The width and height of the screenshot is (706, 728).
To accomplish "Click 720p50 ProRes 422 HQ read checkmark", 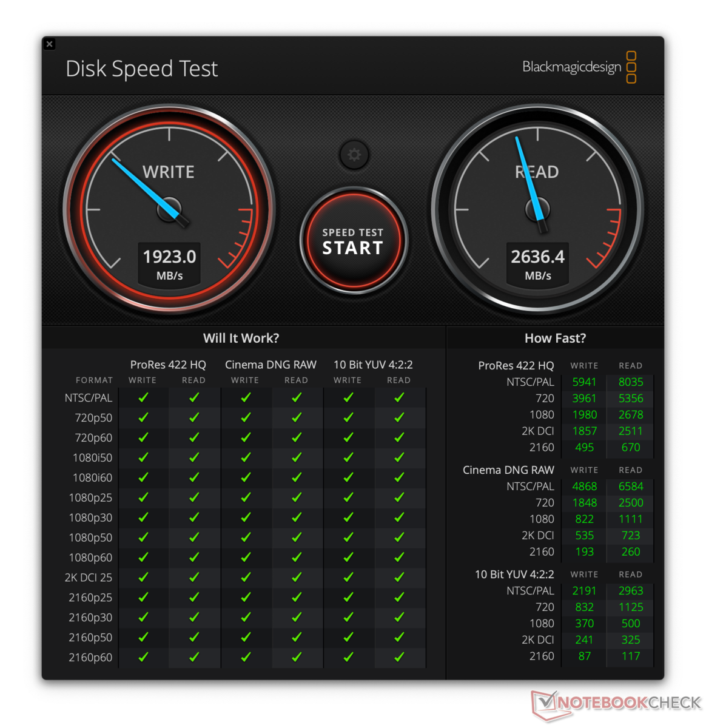I will coord(194,417).
